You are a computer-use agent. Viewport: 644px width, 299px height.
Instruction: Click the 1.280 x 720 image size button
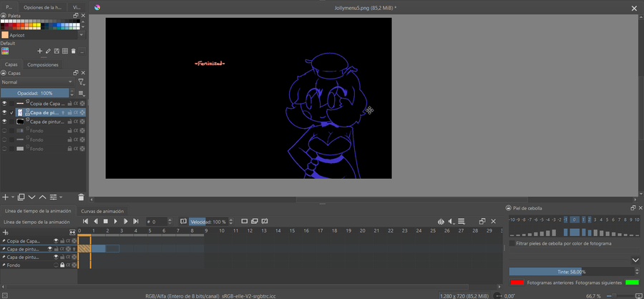[x=465, y=295]
